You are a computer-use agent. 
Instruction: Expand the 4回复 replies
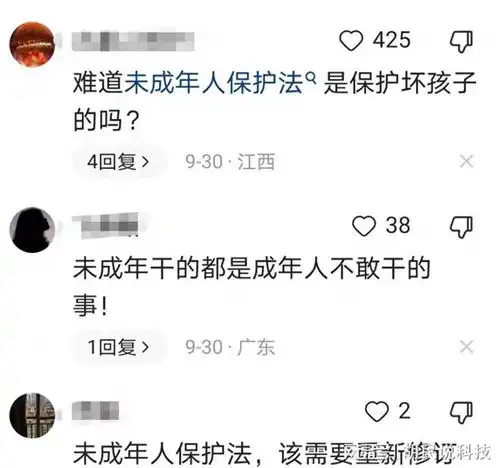pyautogui.click(x=118, y=162)
